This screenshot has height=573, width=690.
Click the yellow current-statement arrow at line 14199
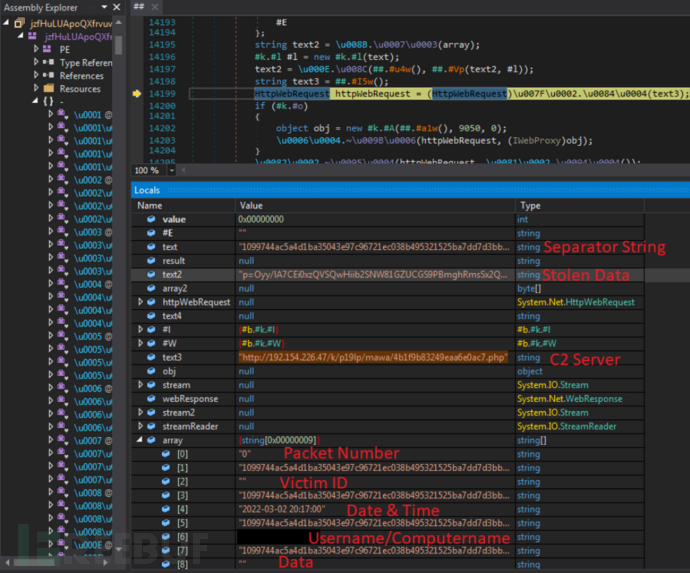coord(136,93)
